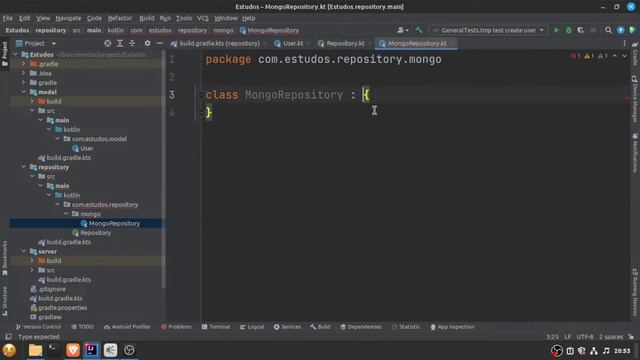Image resolution: width=640 pixels, height=360 pixels.
Task: Open editor tabs more options (three dots)
Action: 624,43
